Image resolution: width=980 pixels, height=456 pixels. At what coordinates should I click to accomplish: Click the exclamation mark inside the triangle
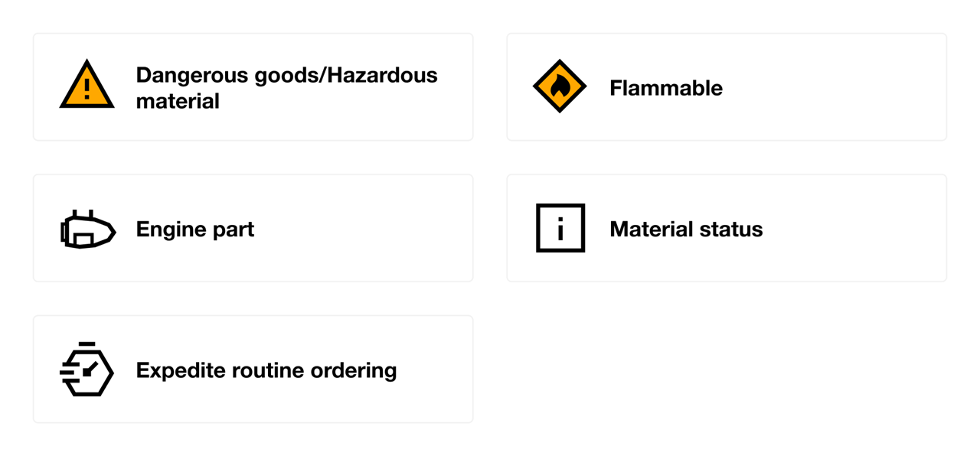click(87, 90)
